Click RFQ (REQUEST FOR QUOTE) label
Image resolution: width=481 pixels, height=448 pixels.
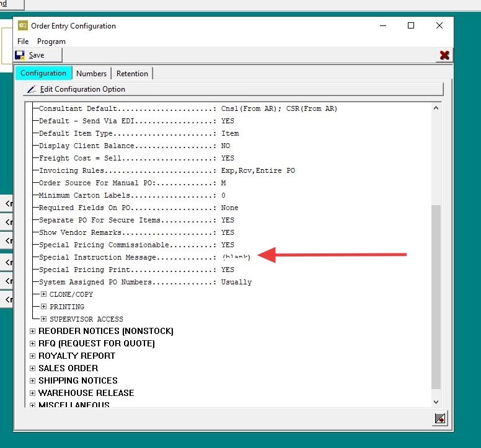pyautogui.click(x=97, y=343)
